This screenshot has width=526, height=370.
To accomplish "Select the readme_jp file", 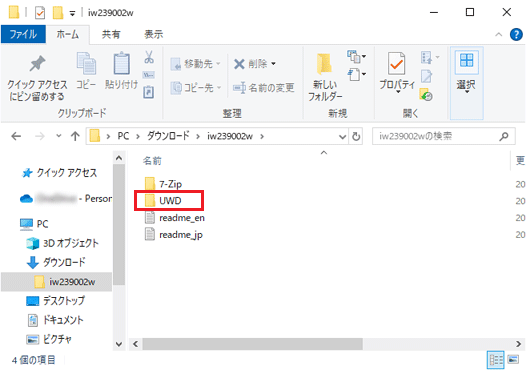I will pyautogui.click(x=174, y=234).
